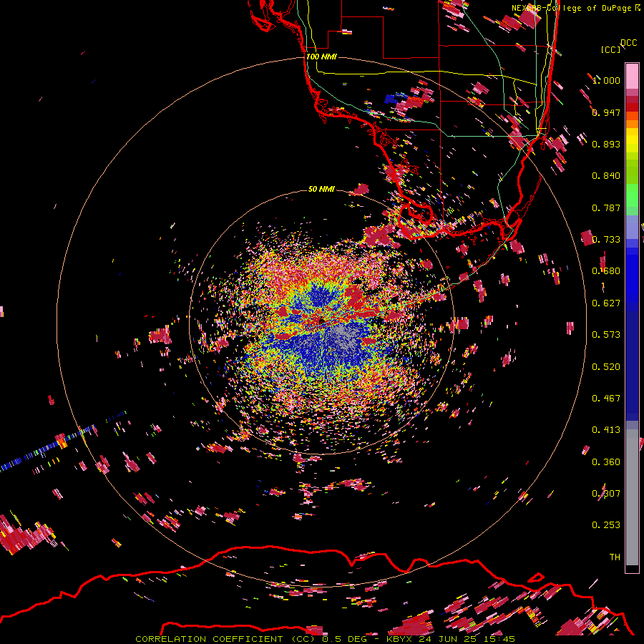Click the "CORRELATION COEFFICIENT (CC)" caption text

[x=227, y=639]
